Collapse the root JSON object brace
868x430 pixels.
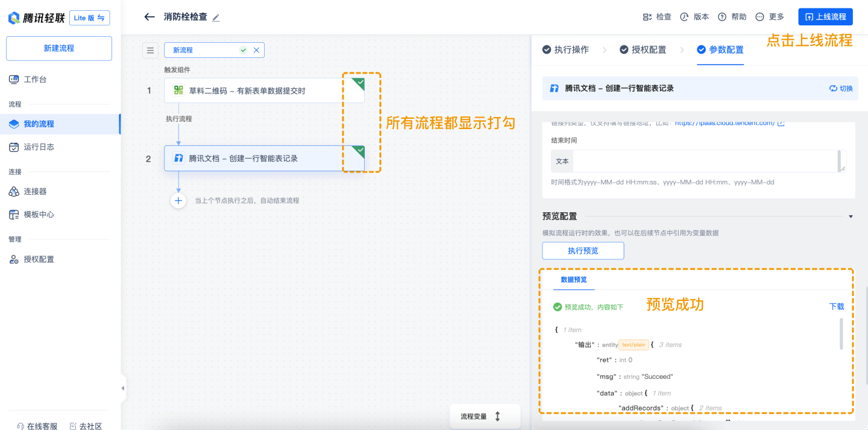click(x=556, y=330)
